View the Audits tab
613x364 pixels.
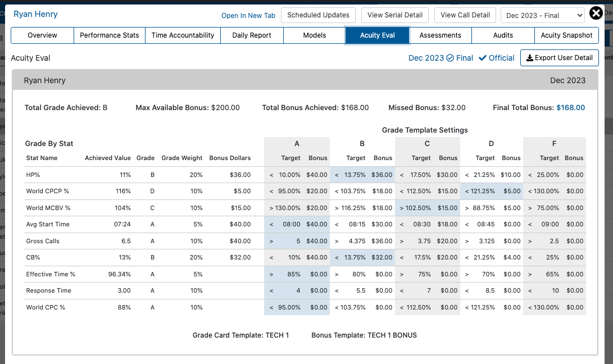pos(503,35)
